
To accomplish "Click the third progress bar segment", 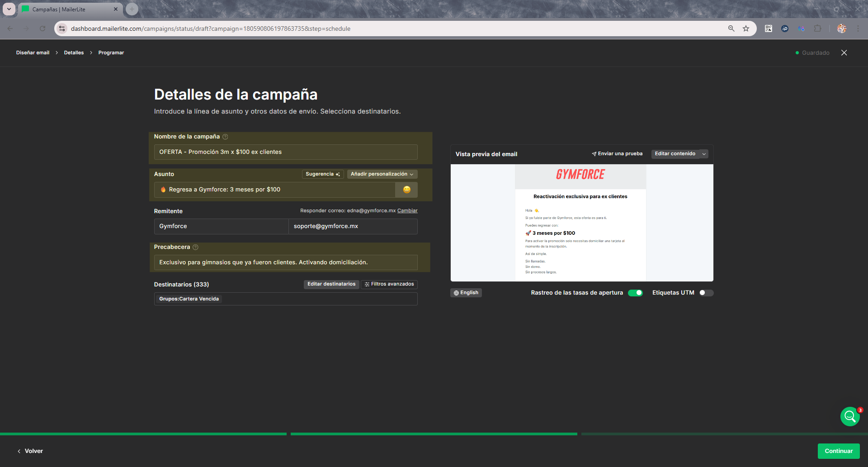I will [724, 434].
